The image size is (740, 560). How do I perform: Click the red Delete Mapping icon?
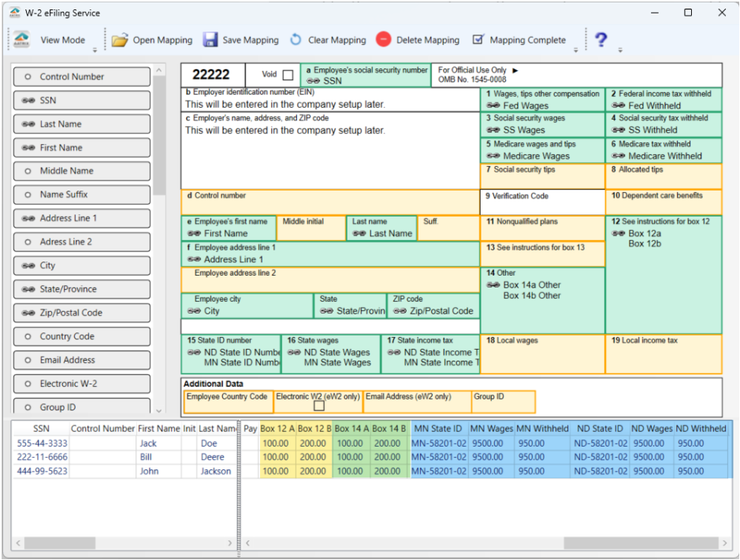click(x=383, y=40)
